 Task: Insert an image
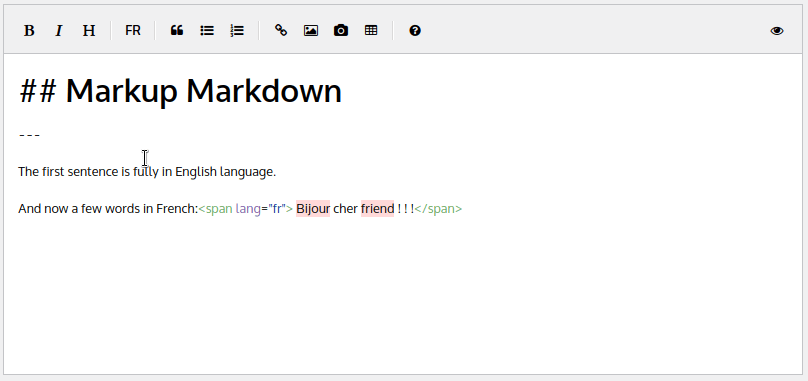click(311, 31)
